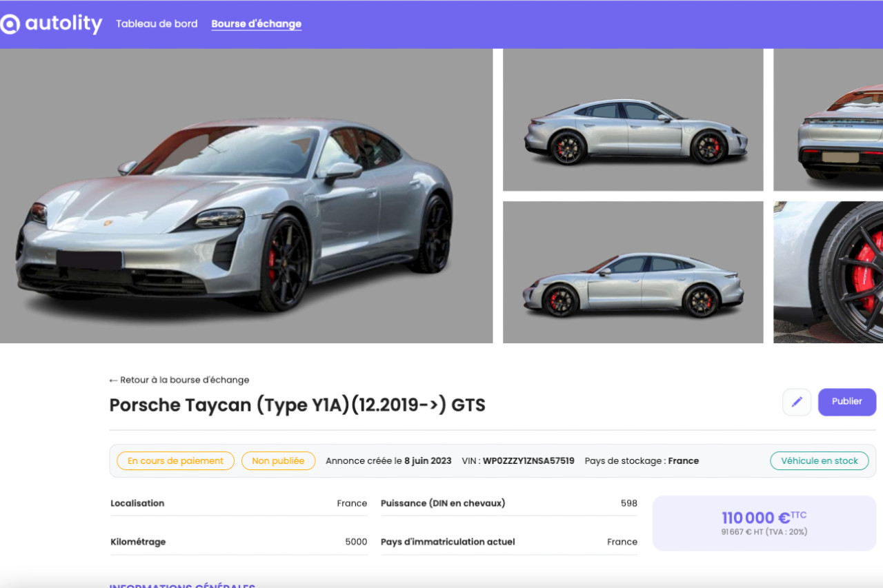This screenshot has height=588, width=883.
Task: Click the Pays d'immatriculation actuel label
Action: (448, 542)
